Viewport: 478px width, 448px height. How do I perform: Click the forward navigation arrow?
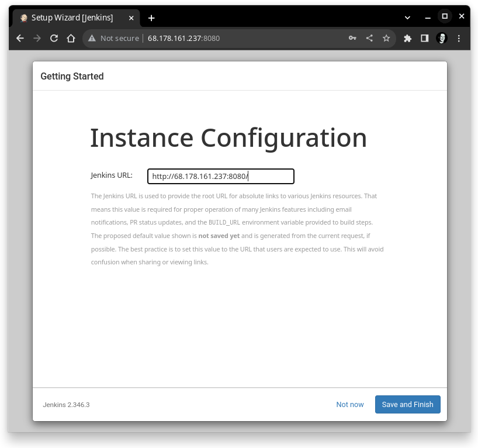coord(37,38)
